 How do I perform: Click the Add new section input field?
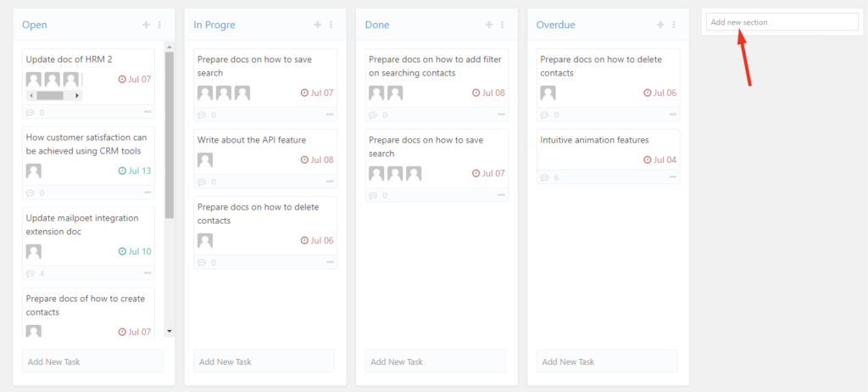[x=782, y=22]
